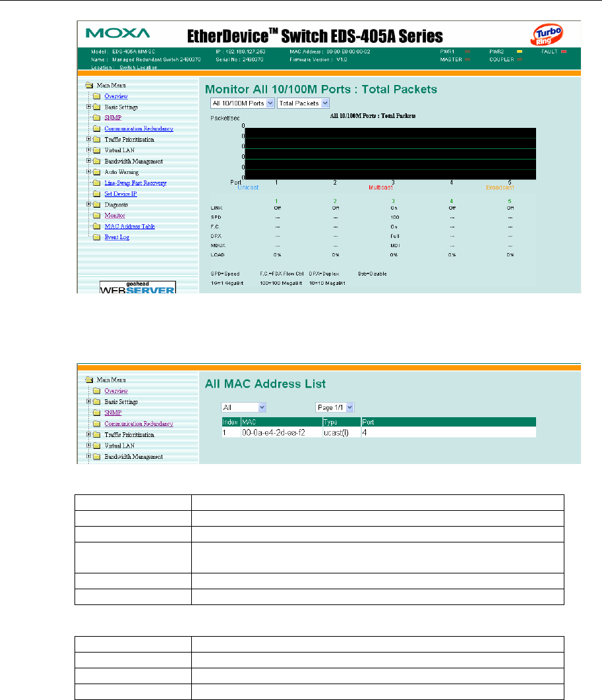Expand Virtual LAN on the Monitor page tree

(x=88, y=150)
